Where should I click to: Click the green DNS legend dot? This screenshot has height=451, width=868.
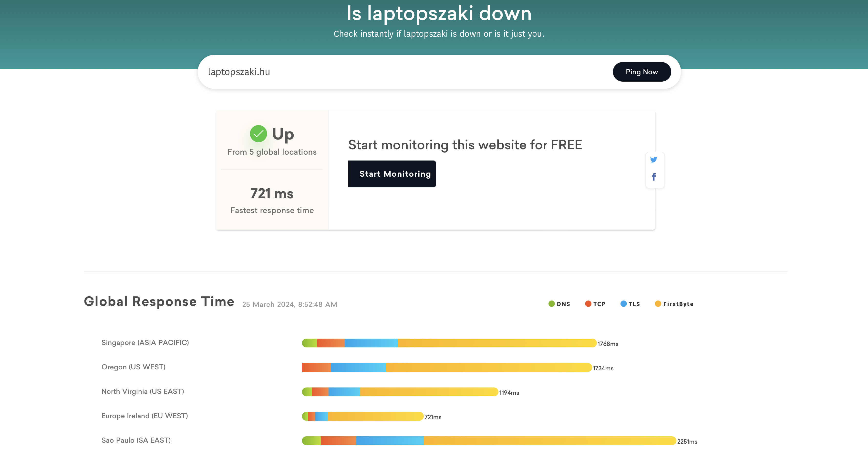pyautogui.click(x=551, y=304)
